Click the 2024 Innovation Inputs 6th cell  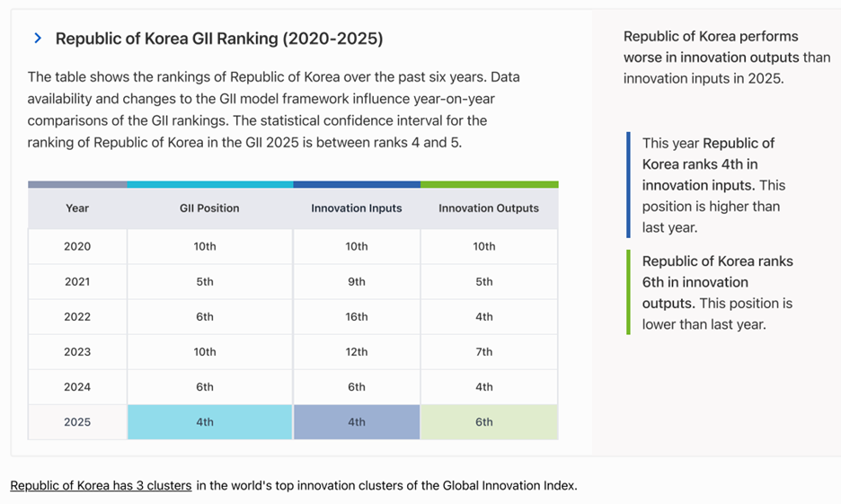(357, 387)
